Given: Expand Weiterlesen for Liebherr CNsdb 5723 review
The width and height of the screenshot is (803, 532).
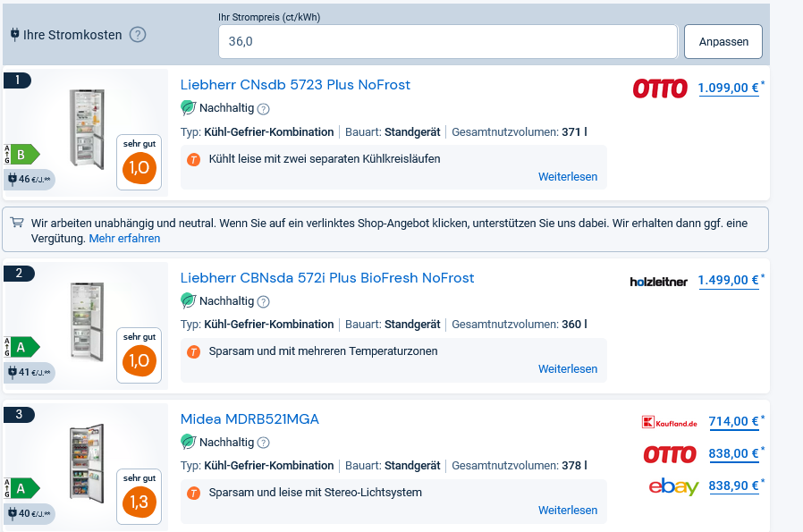Looking at the screenshot, I should pyautogui.click(x=567, y=177).
